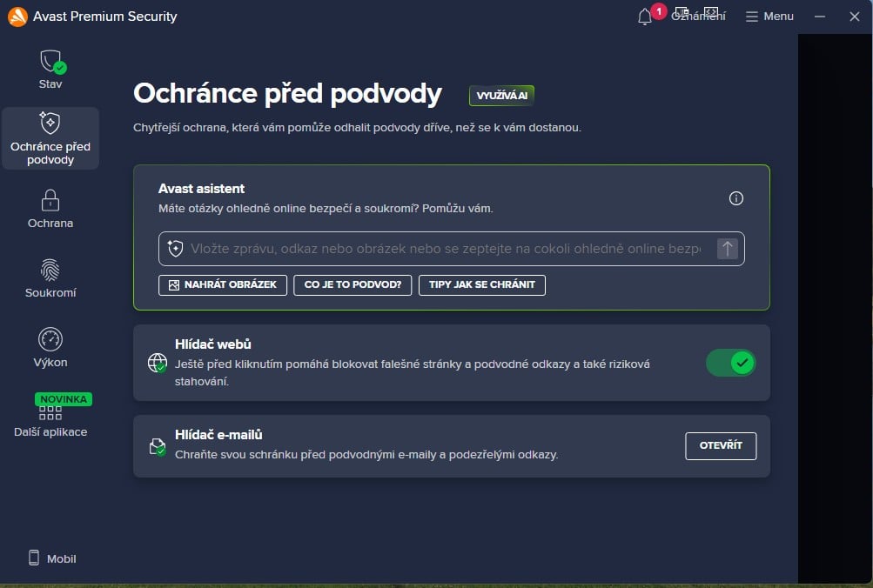Click the Avast logo in the title bar

click(17, 16)
